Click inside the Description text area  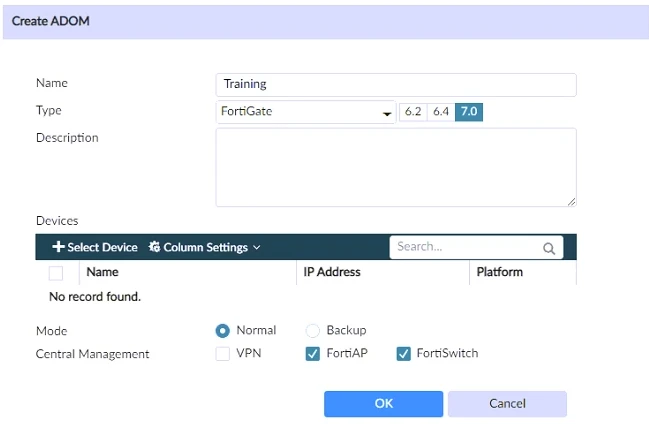(396, 166)
